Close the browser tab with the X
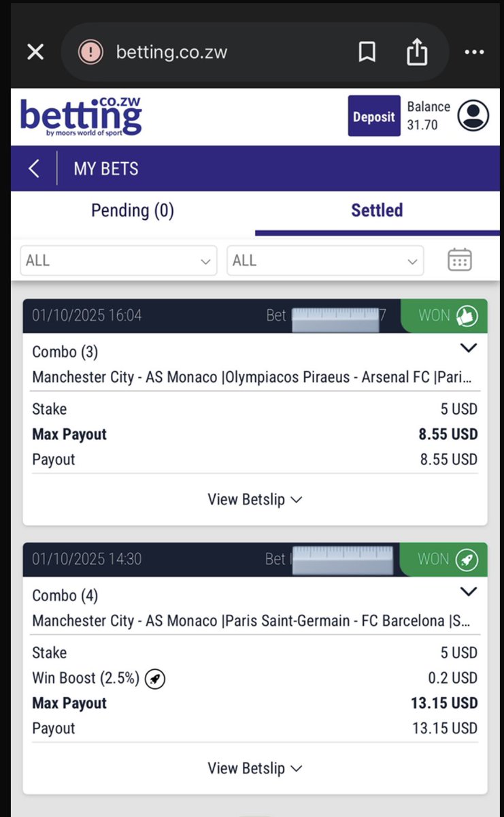This screenshot has width=504, height=817. coord(35,52)
